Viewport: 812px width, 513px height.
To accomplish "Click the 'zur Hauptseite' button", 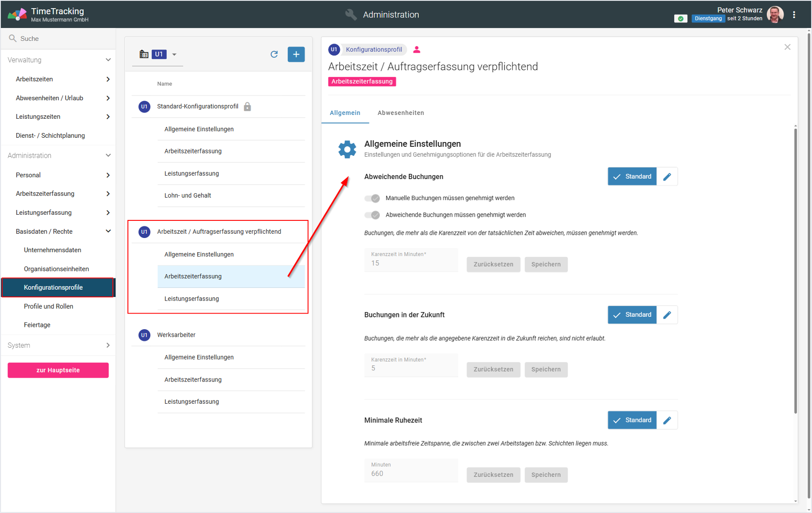I will [x=58, y=370].
